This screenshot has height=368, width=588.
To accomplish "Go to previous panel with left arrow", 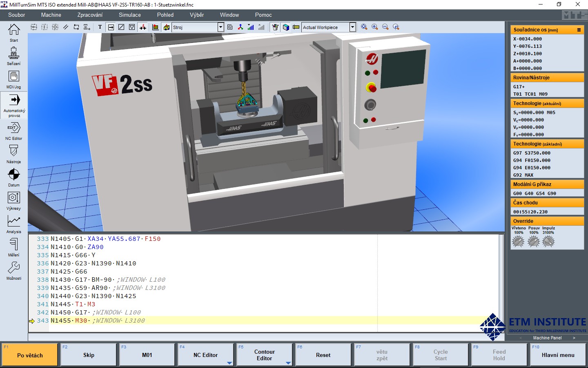I will pyautogui.click(x=521, y=338).
